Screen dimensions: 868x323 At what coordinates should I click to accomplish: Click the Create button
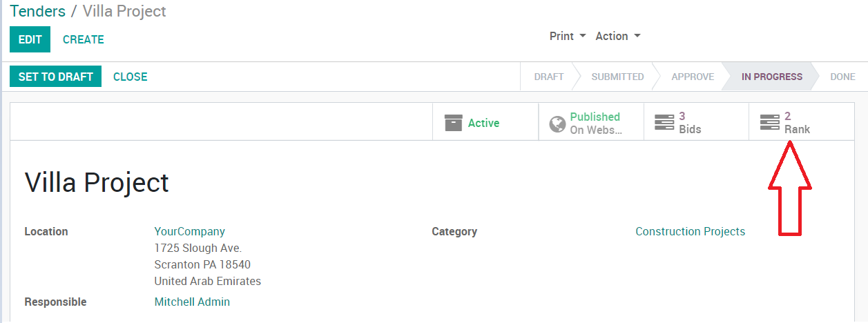pyautogui.click(x=84, y=39)
